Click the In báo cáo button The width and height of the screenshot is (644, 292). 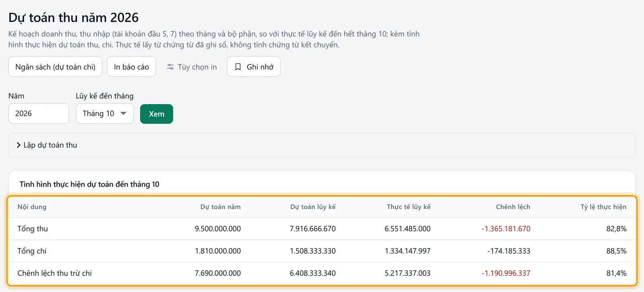click(x=132, y=67)
